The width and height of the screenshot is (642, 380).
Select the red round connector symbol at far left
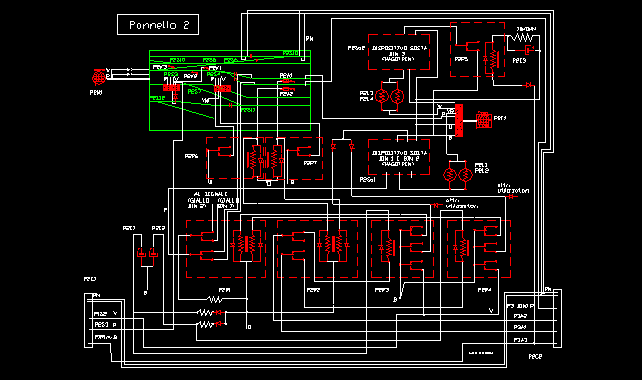coord(98,77)
